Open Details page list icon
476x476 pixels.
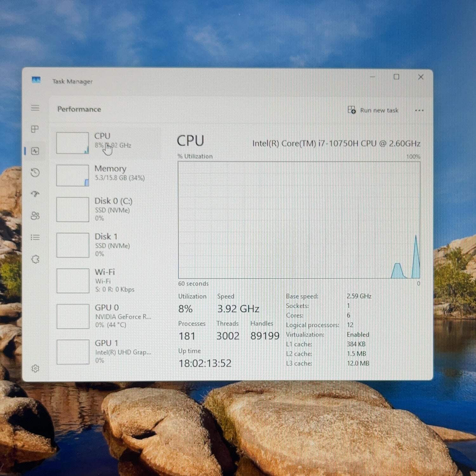(x=35, y=237)
